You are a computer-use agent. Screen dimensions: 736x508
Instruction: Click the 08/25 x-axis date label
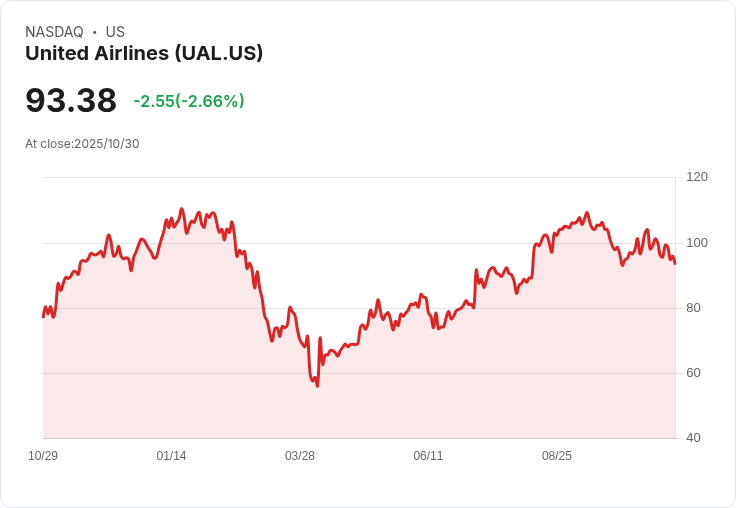point(557,456)
